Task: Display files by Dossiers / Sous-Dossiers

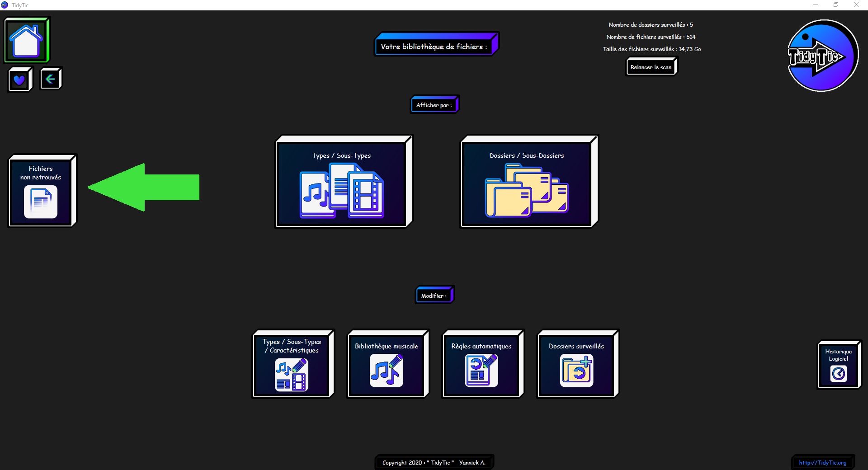Action: click(x=529, y=182)
